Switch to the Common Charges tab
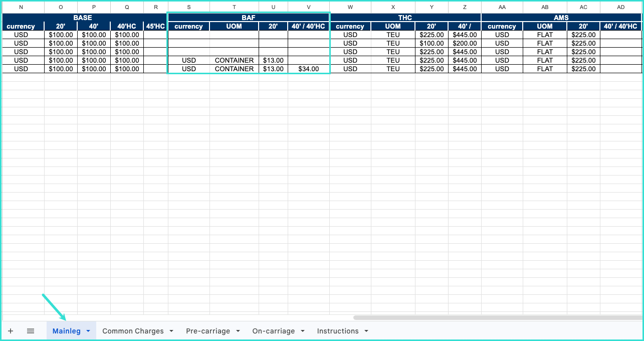This screenshot has height=341, width=644. (133, 331)
